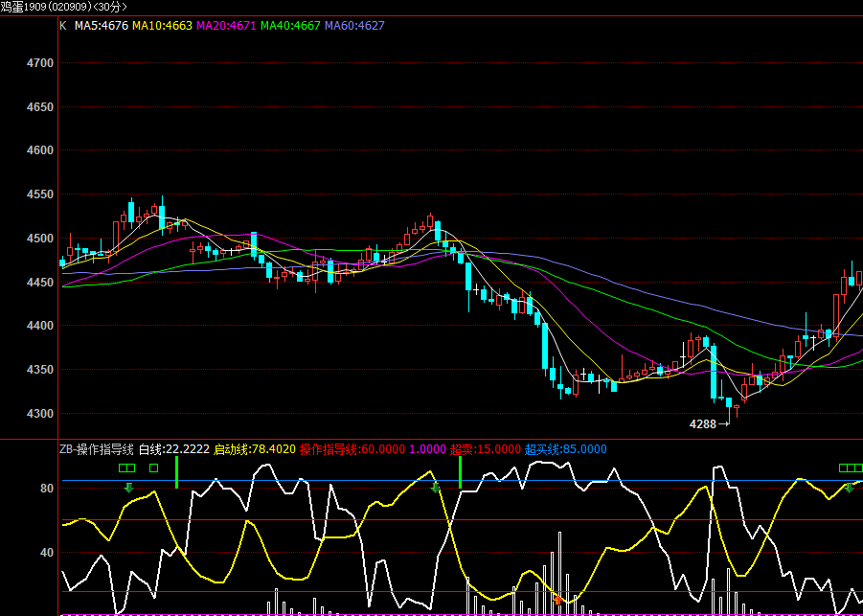Image resolution: width=863 pixels, height=616 pixels.
Task: Click the orange up-arrow buy signal
Action: (558, 600)
